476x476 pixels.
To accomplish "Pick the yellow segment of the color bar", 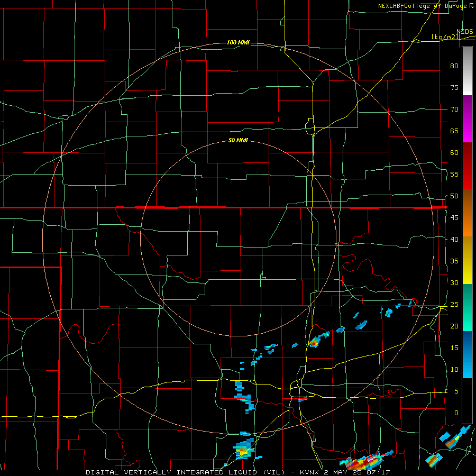I will (467, 260).
